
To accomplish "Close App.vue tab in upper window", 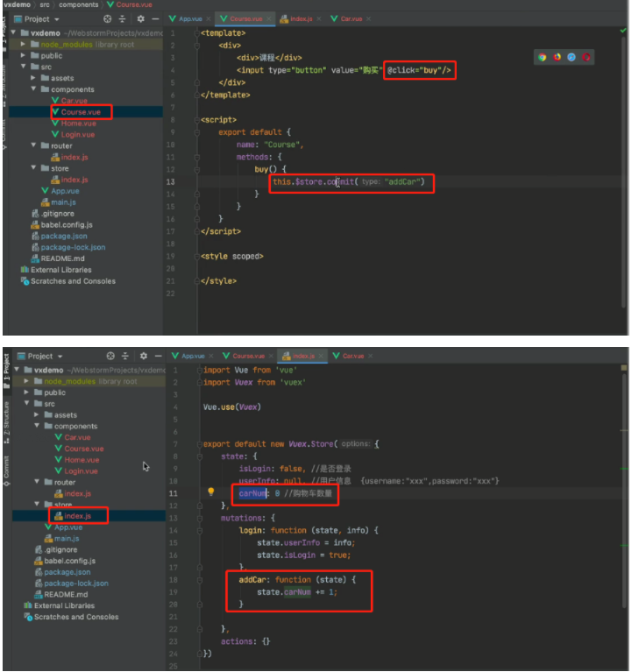I will pos(208,19).
